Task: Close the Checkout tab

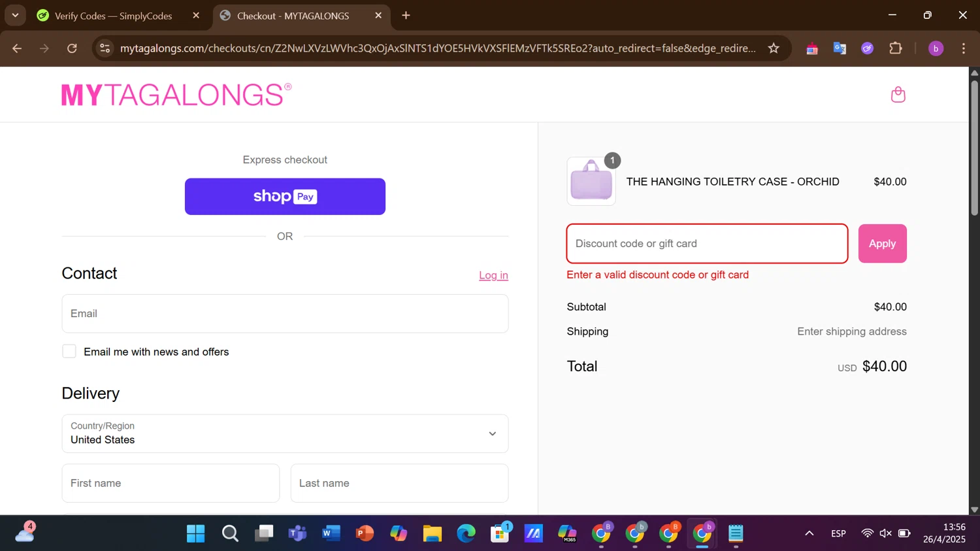Action: [378, 15]
